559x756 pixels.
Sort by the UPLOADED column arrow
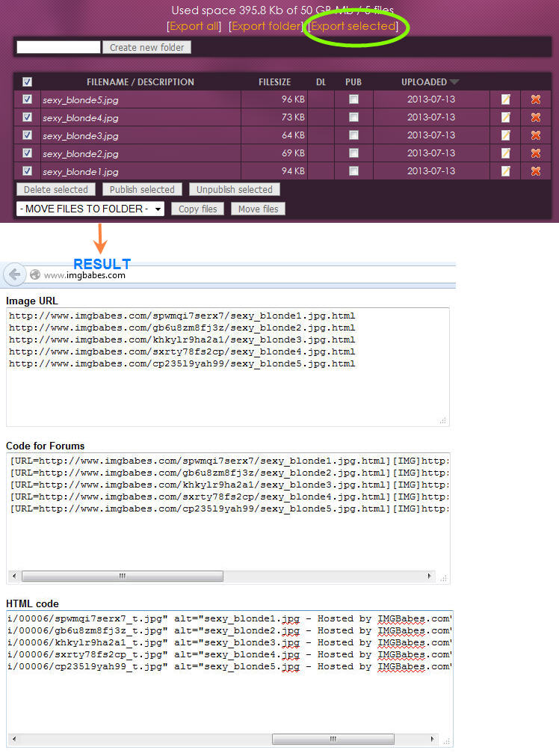tap(454, 82)
